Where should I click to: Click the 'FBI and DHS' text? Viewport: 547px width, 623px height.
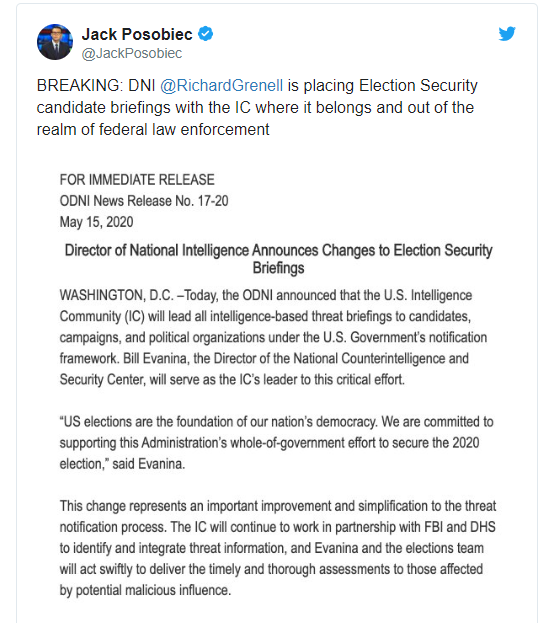(x=460, y=527)
